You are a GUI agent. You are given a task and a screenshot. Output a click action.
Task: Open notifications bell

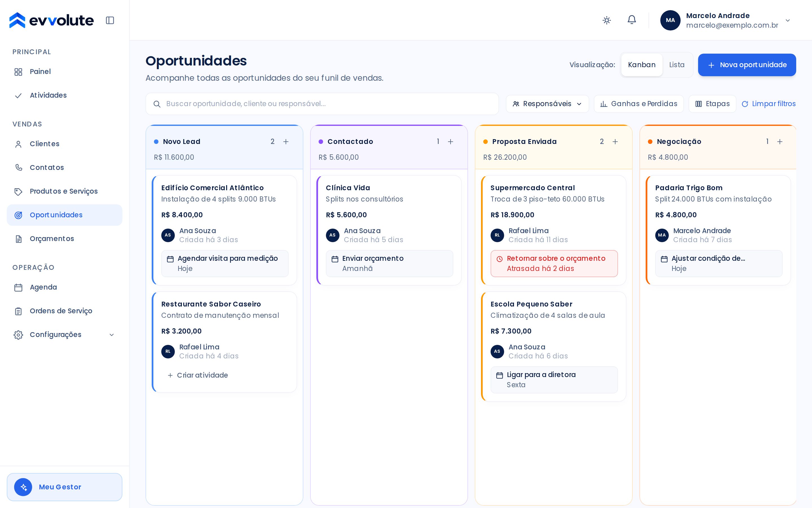pyautogui.click(x=632, y=20)
